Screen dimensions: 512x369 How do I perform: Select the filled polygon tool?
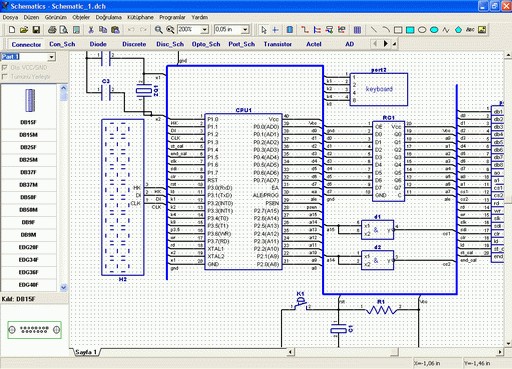coord(458,30)
